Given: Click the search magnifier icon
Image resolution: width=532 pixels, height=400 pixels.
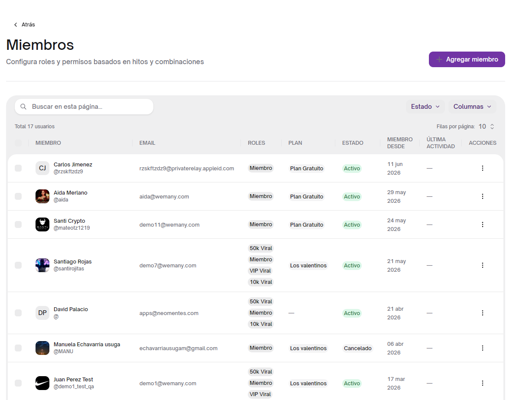Looking at the screenshot, I should [23, 107].
